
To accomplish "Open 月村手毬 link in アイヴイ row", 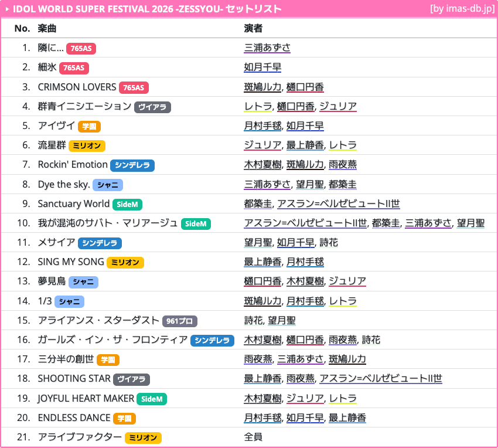I will coord(262,125).
